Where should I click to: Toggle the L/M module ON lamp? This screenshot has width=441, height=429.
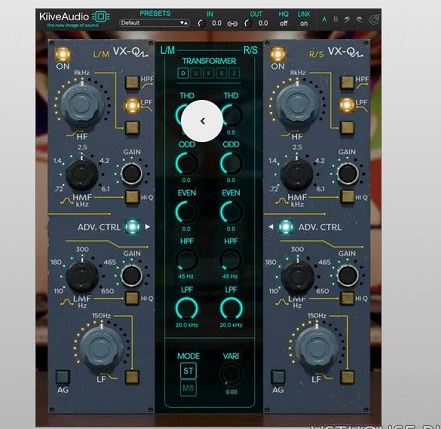coord(62,54)
